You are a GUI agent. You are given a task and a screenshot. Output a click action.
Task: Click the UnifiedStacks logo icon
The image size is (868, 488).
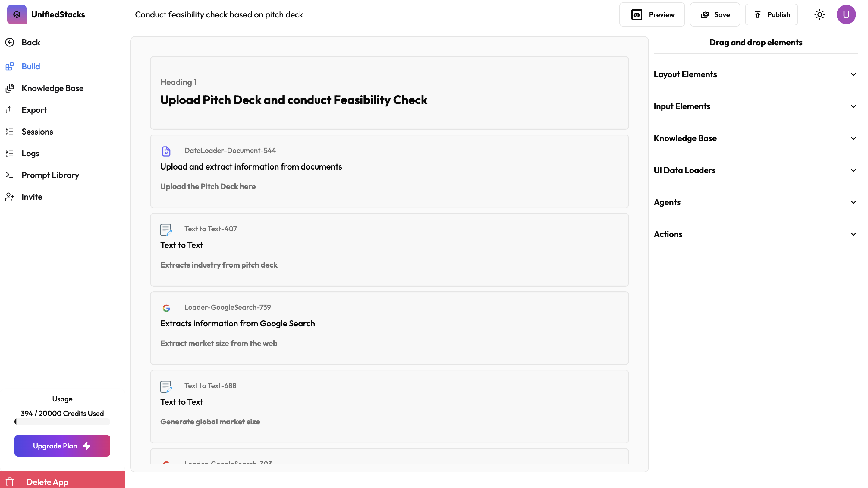pos(17,14)
